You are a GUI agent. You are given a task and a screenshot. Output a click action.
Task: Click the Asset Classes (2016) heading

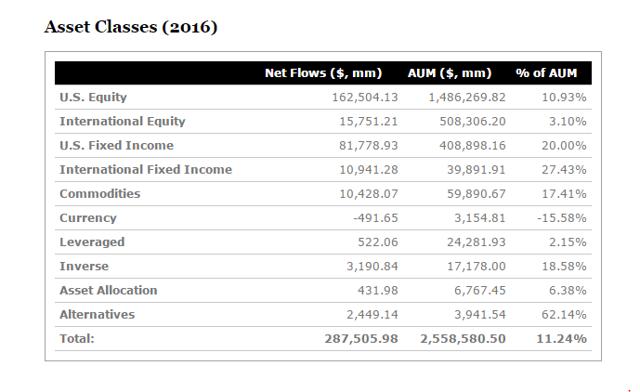pyautogui.click(x=131, y=27)
